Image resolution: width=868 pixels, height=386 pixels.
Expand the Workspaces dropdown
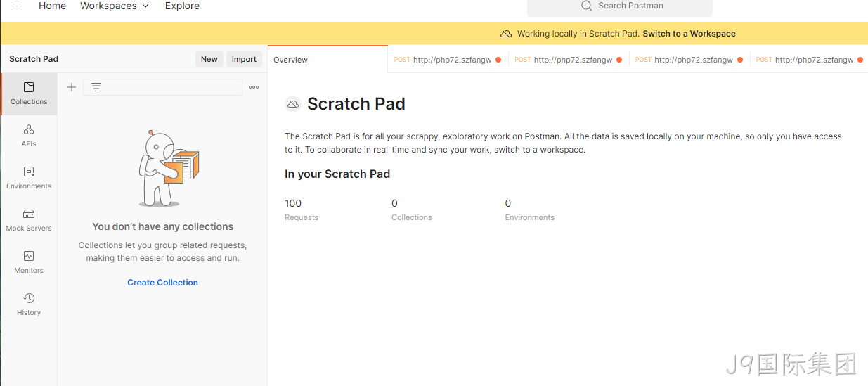[x=115, y=6]
